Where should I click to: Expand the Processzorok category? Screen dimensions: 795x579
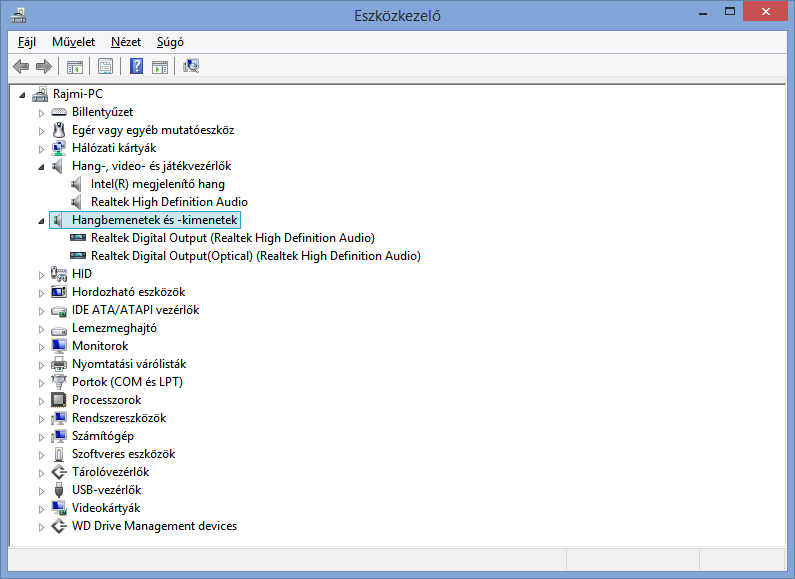click(x=42, y=401)
